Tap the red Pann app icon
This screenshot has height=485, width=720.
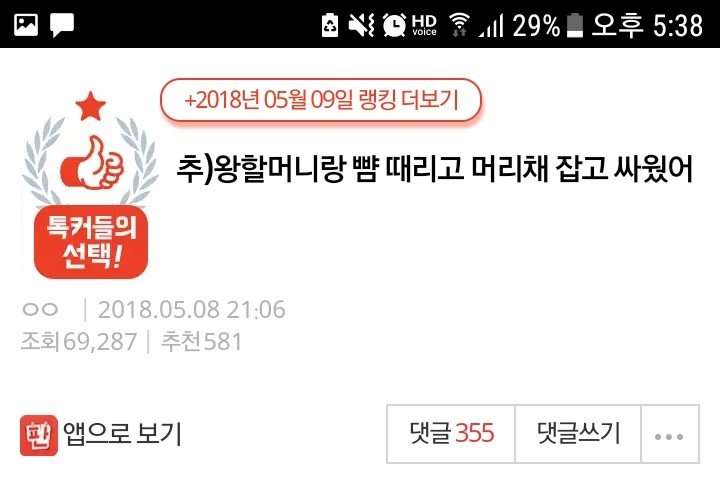coord(39,435)
